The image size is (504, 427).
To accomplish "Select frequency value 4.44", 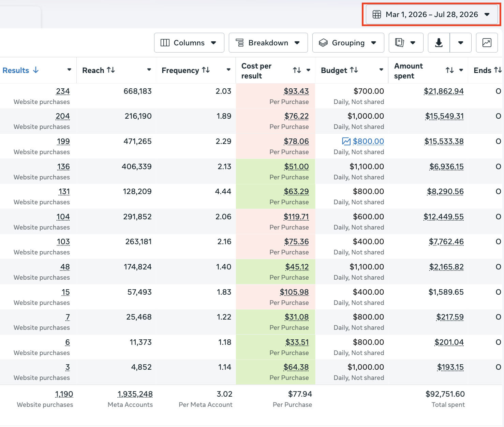I will coord(223,192).
